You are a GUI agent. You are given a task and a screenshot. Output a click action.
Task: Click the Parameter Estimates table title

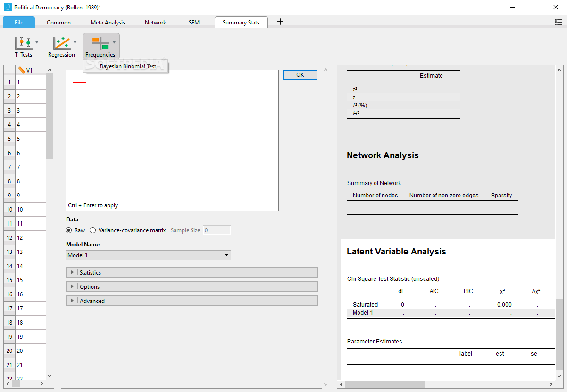coord(375,342)
